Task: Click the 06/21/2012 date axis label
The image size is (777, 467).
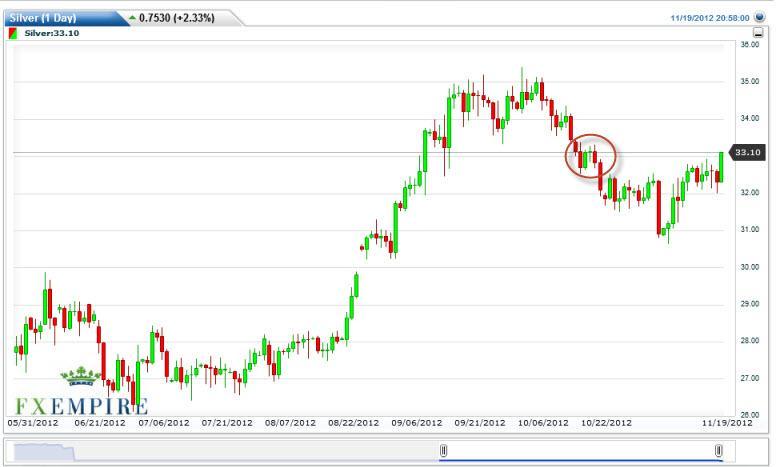Action: 100,423
